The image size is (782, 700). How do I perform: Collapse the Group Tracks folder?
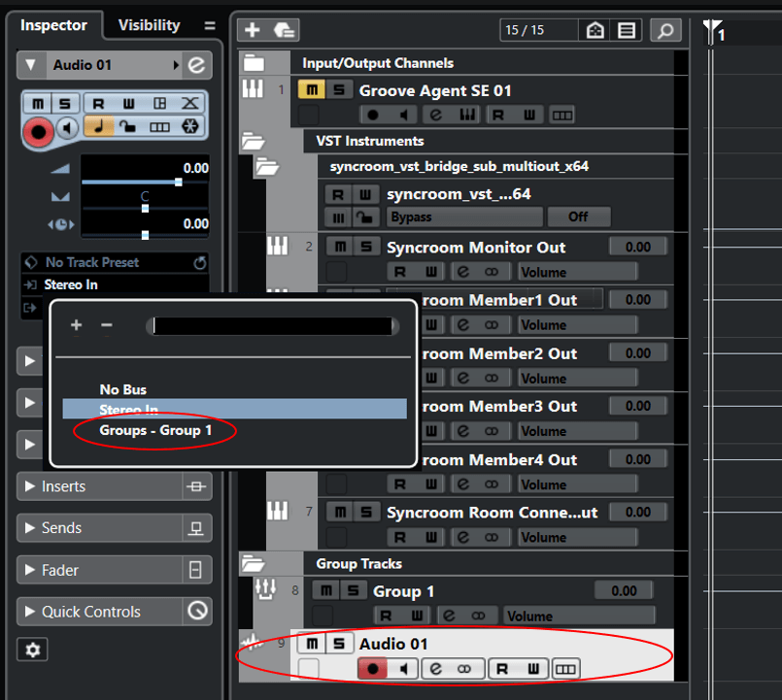point(254,563)
